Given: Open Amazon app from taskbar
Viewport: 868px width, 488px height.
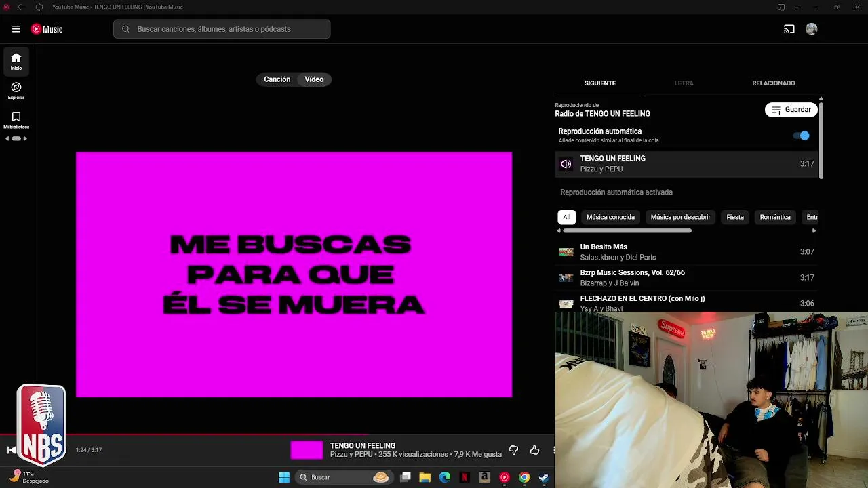Looking at the screenshot, I should [484, 477].
